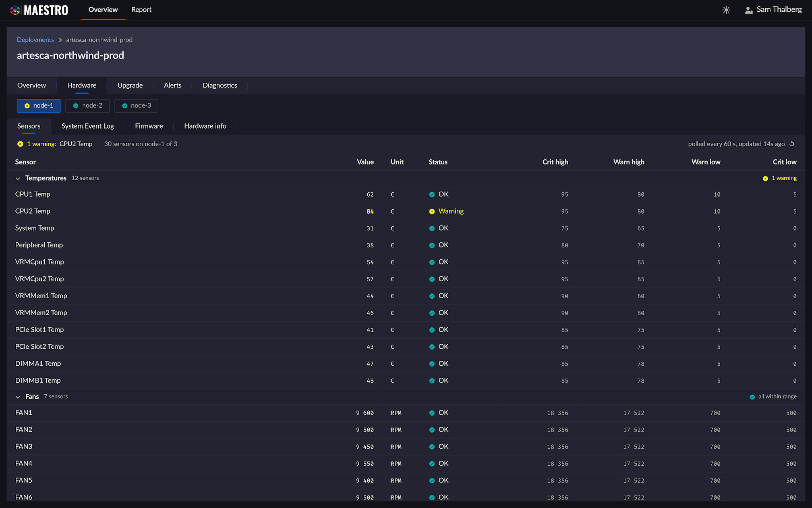Click breadcrumb chevron after Deployments

point(60,40)
